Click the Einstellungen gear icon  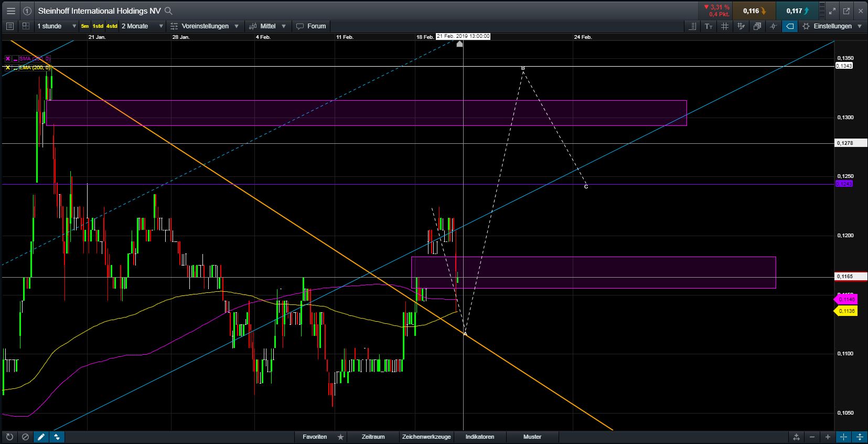805,26
